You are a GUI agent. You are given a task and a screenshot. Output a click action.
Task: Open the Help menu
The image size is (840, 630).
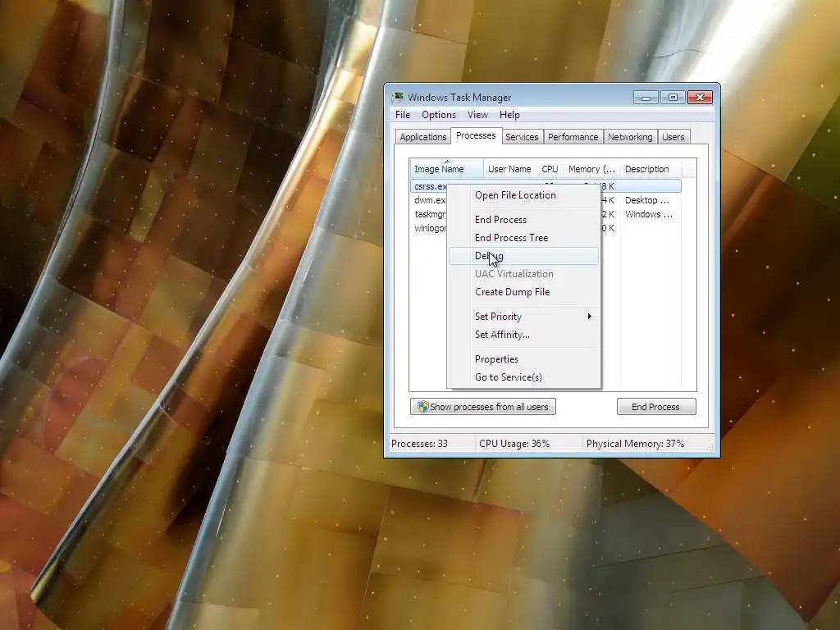coord(509,115)
